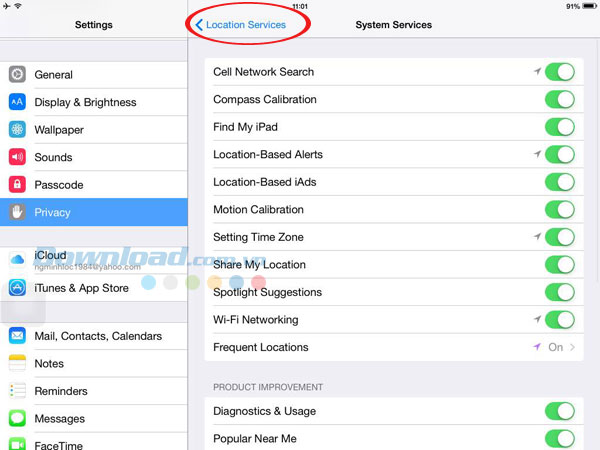Open Sounds settings

pyautogui.click(x=94, y=157)
